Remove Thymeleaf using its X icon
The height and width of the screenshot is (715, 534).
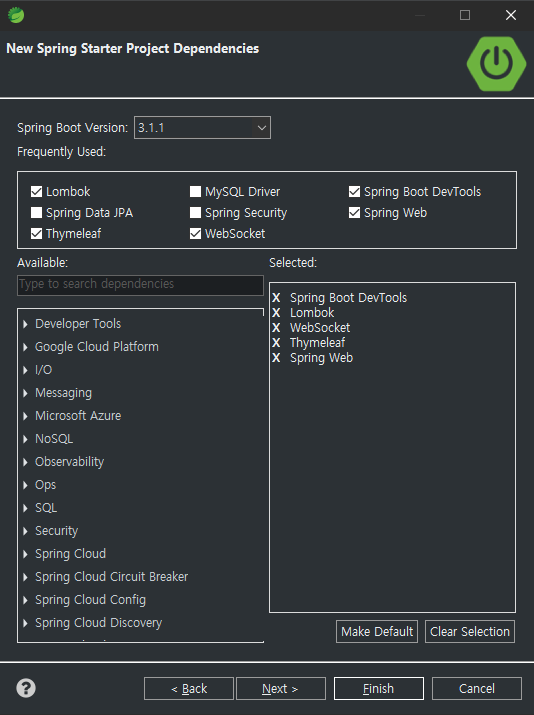coord(276,343)
